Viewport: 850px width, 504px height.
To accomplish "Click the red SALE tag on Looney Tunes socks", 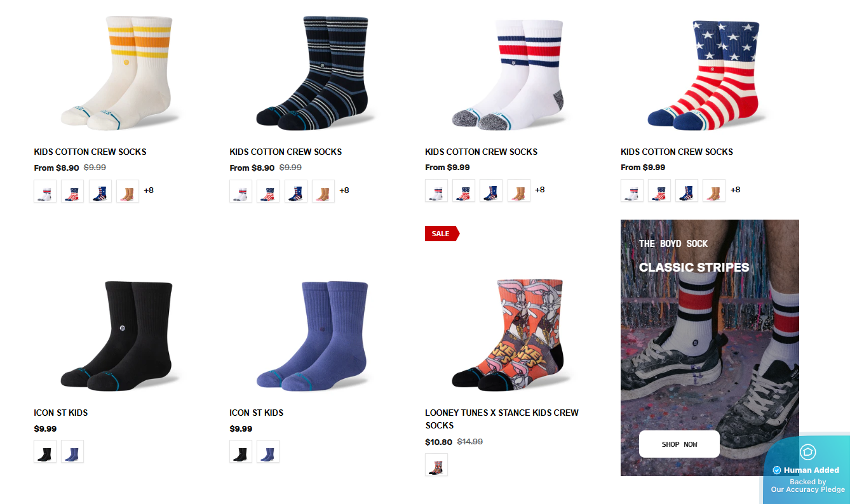I will point(442,234).
